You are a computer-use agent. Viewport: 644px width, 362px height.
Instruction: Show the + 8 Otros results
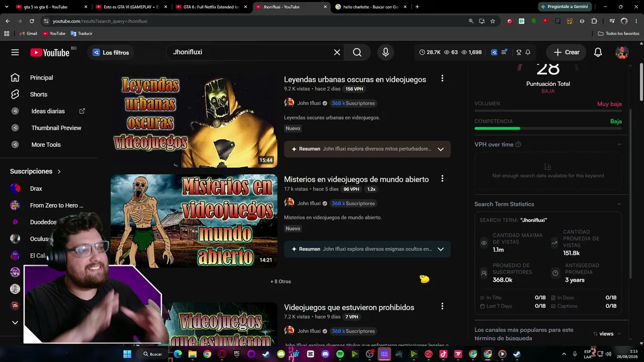point(281,282)
